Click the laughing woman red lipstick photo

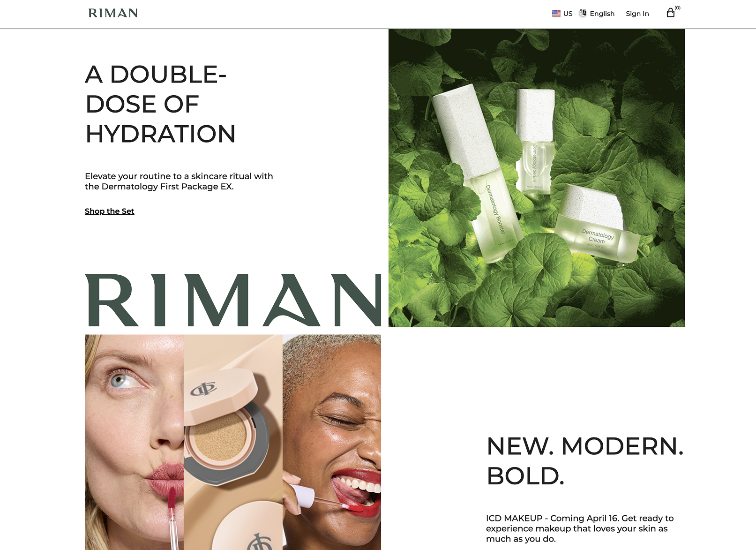(332, 442)
